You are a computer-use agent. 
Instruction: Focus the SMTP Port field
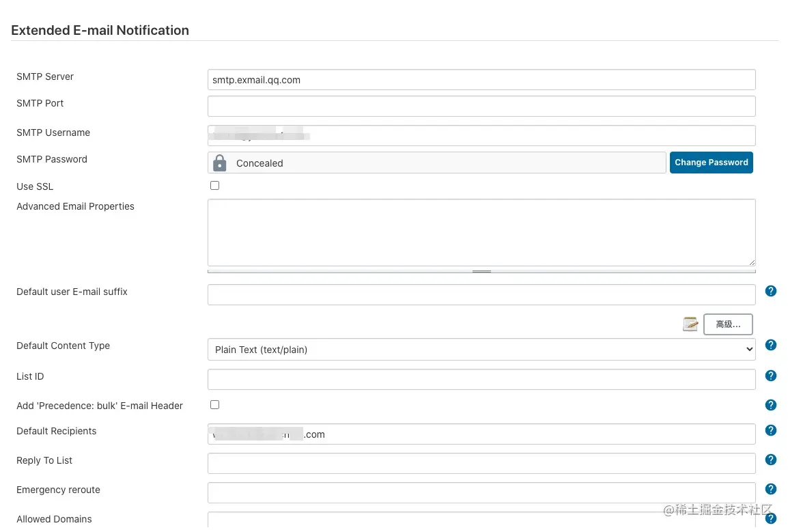(x=481, y=107)
